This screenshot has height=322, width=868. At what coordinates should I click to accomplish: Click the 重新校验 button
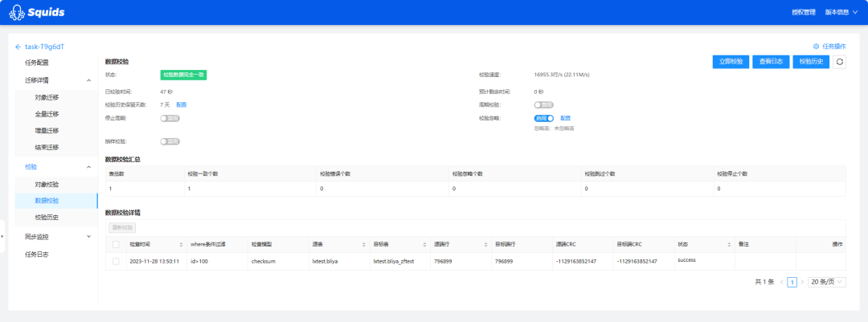[122, 227]
